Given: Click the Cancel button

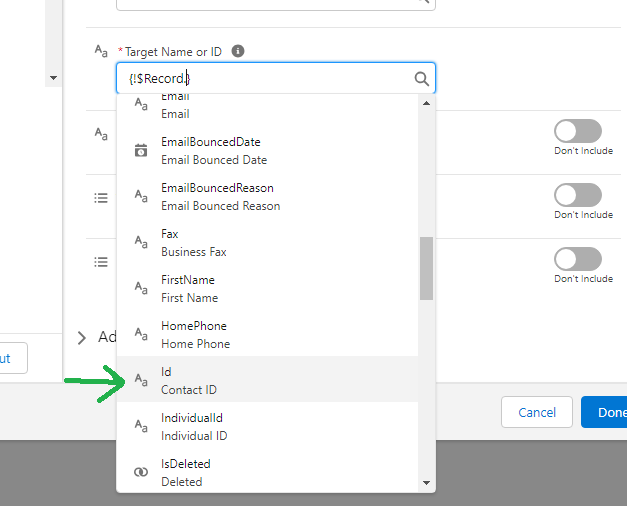Looking at the screenshot, I should (537, 412).
